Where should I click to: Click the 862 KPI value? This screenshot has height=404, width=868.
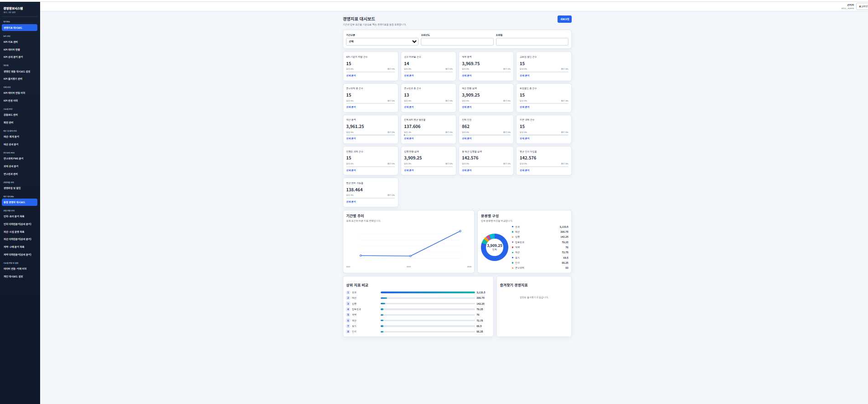coord(465,127)
